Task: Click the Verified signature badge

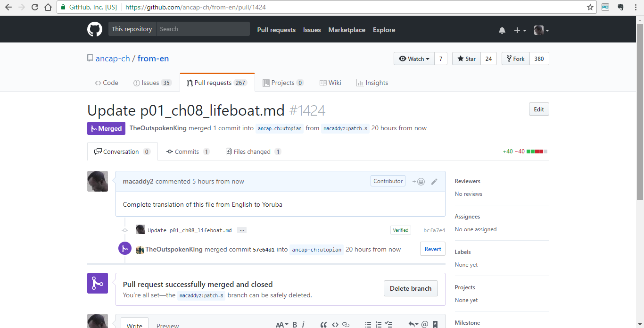Action: [x=401, y=230]
